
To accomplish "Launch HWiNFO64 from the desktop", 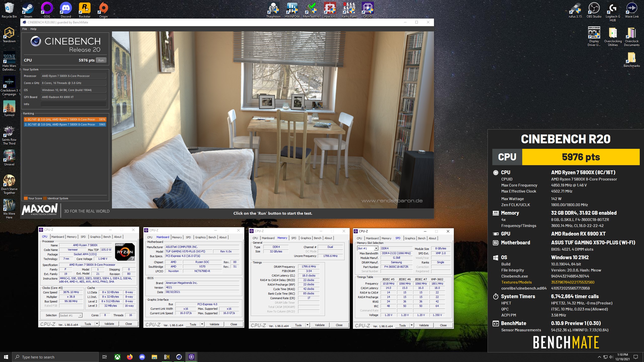I will pyautogui.click(x=292, y=10).
